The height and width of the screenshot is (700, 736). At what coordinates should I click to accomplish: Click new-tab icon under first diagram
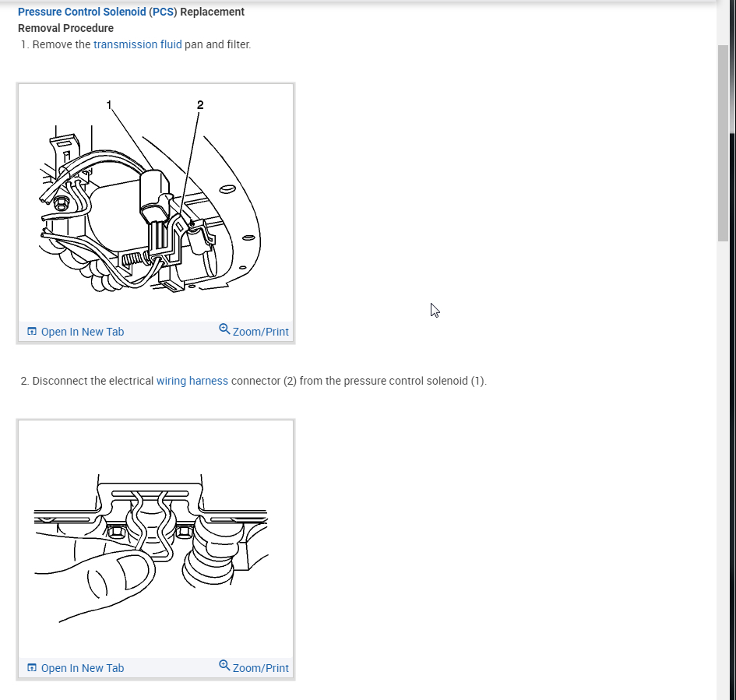pos(32,331)
